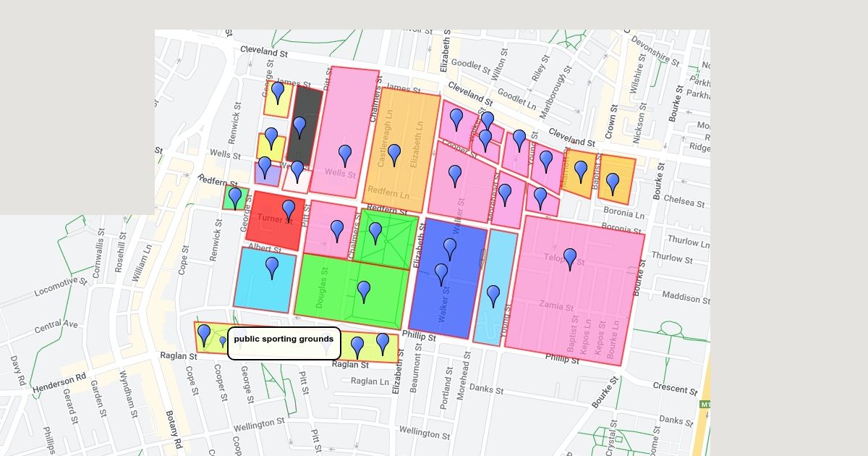Select the leftmost pin in the Raglan St yellow strip
The image size is (868, 456).
pyautogui.click(x=204, y=334)
